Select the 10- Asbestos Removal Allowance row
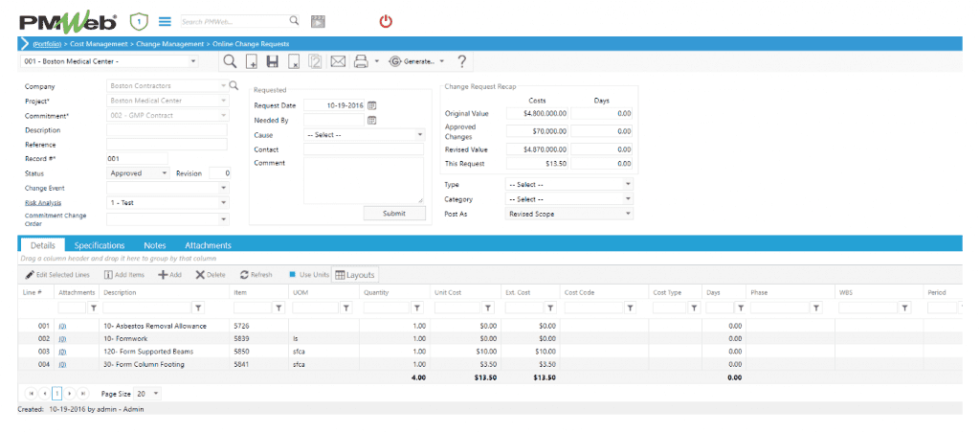Image resolution: width=980 pixels, height=434 pixels. (x=490, y=326)
